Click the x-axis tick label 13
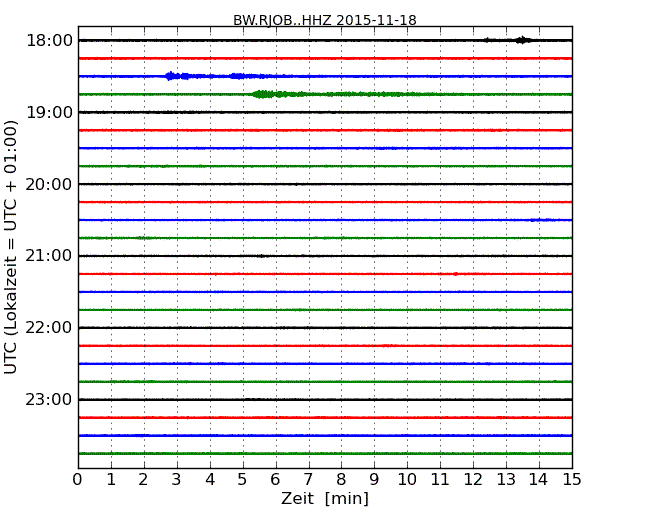Screen dimensions: 650x520 click(x=506, y=480)
